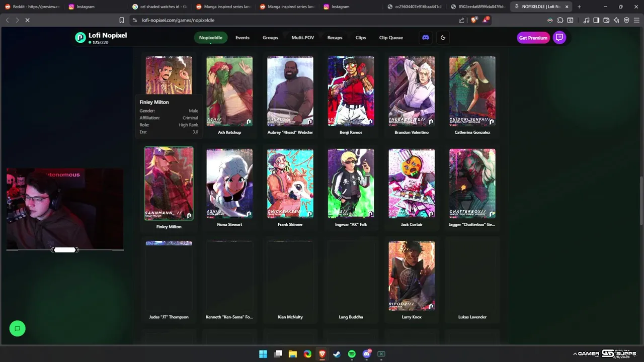
Task: Select the Jagger "Chatterbox" card
Action: [472, 188]
